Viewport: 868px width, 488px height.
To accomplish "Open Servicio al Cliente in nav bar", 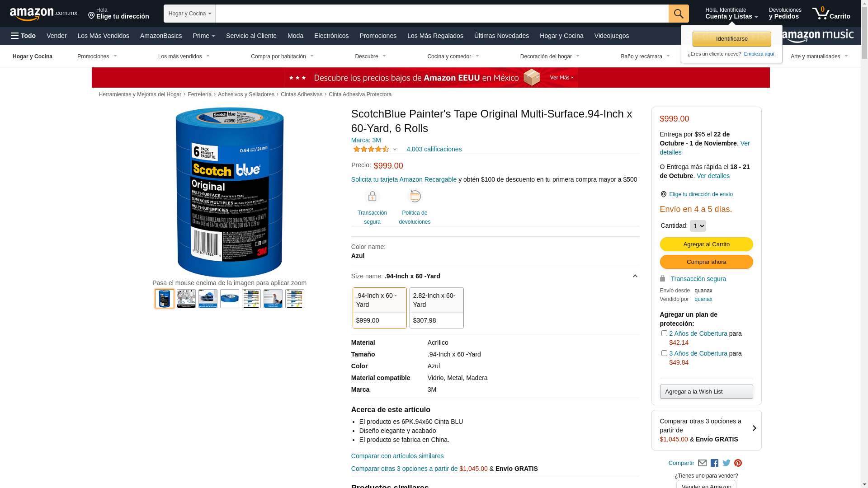I will (x=251, y=36).
